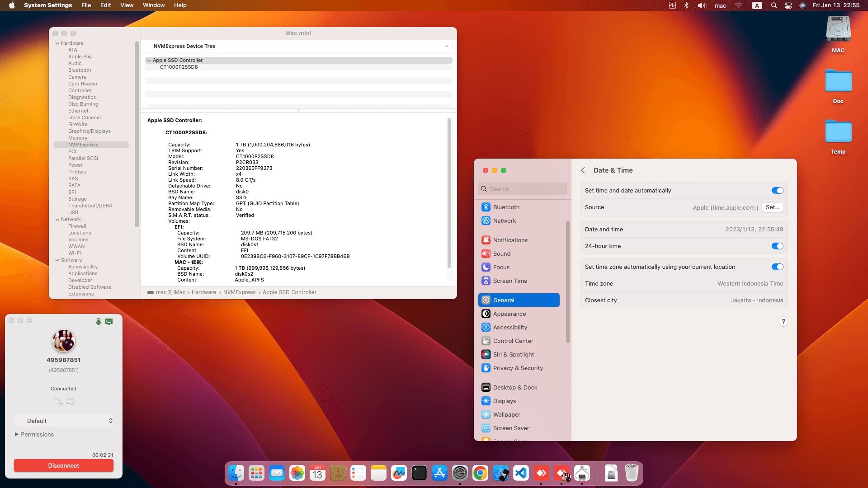Screen dimensions: 868x488
Task: Disable Set time and date automatically
Action: pos(777,190)
